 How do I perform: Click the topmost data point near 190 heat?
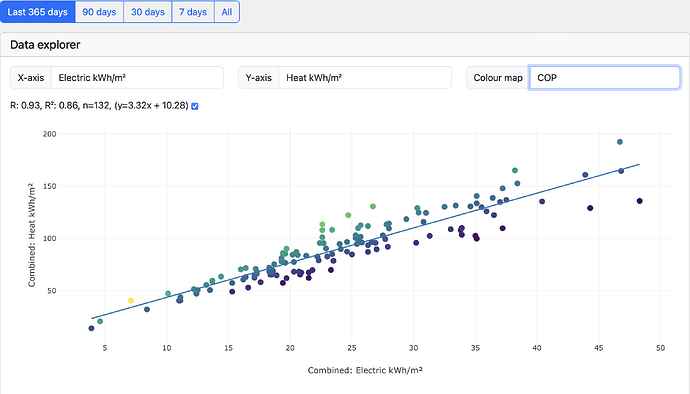[620, 142]
